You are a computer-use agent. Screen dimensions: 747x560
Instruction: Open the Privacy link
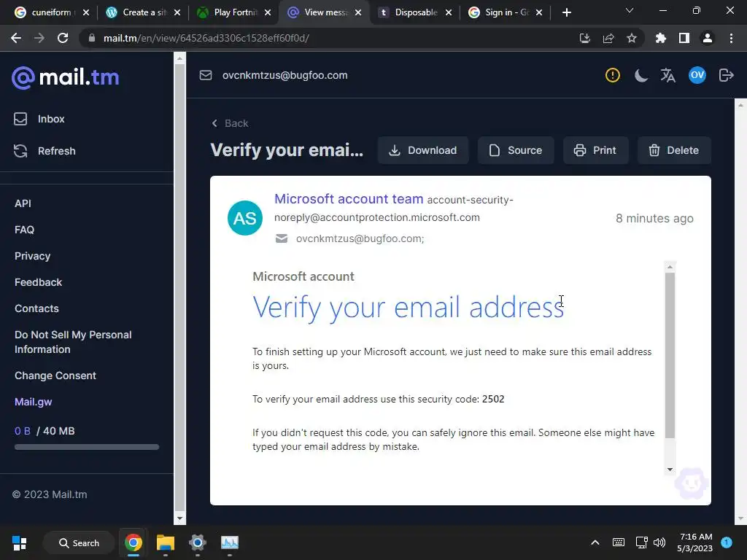coord(32,256)
